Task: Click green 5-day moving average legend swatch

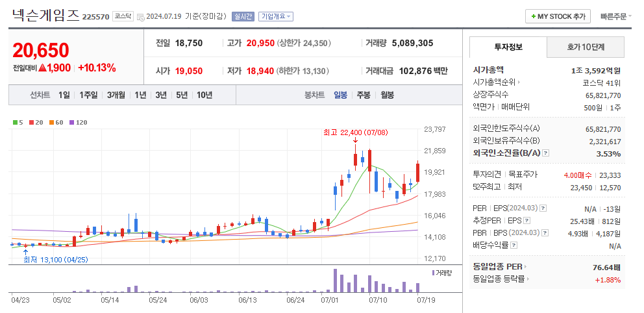Action: pyautogui.click(x=15, y=122)
